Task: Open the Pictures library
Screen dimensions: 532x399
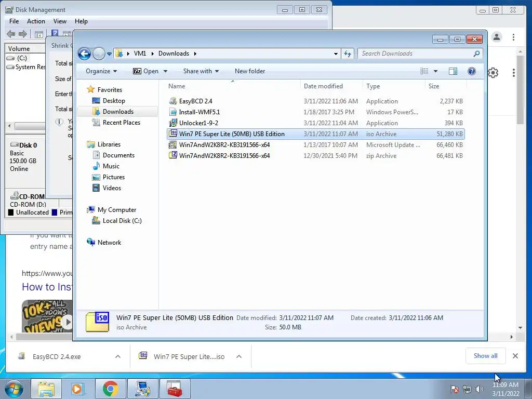Action: 114,177
